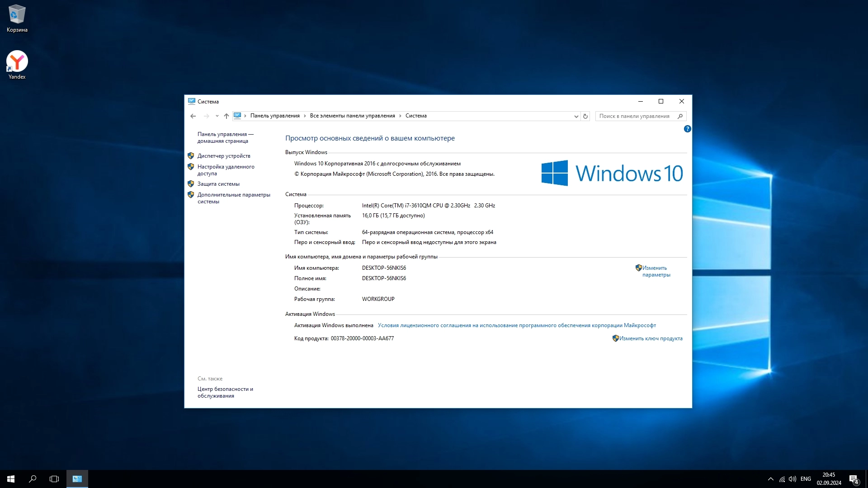Click the Back navigation arrow

[193, 116]
